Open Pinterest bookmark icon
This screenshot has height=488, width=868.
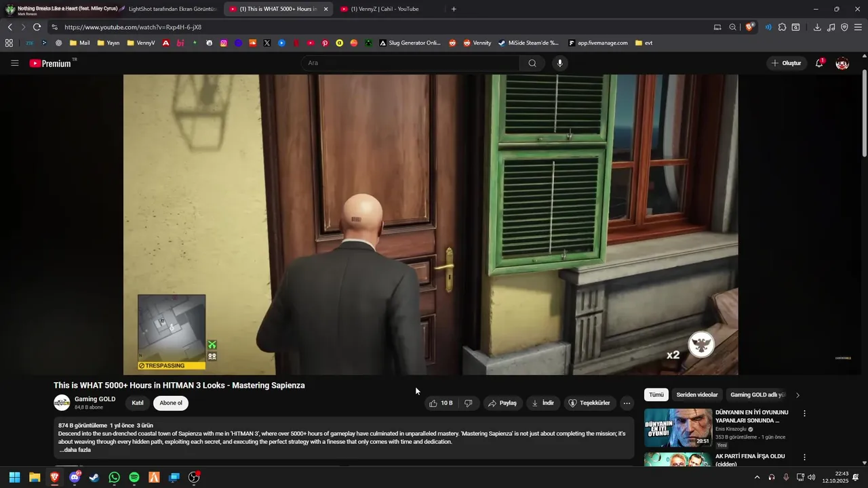click(325, 43)
